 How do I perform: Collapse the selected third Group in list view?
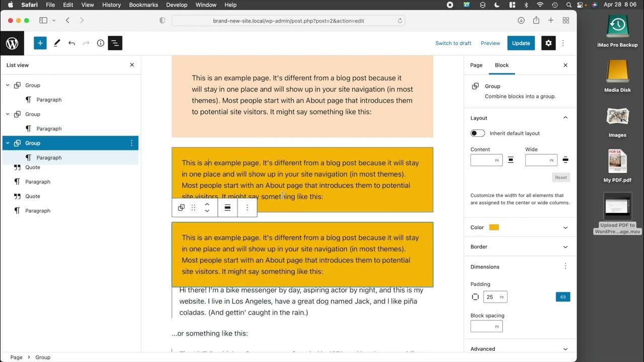8,143
